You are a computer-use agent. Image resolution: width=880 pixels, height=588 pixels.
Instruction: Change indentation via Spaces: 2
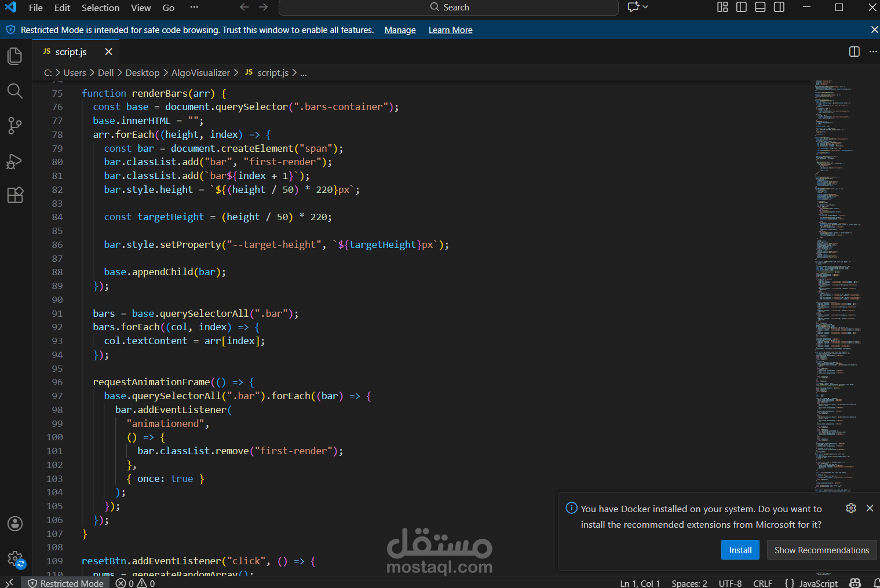[689, 583]
